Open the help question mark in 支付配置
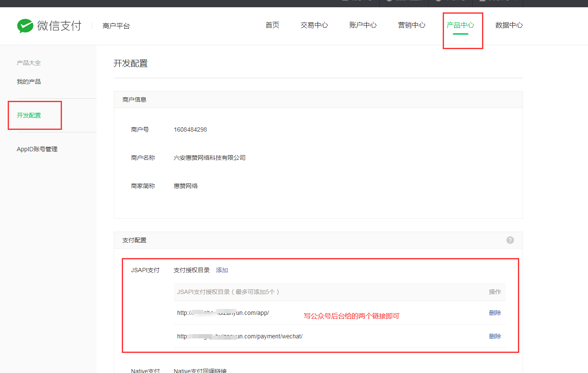Screen dimensions: 588x373 [510, 240]
